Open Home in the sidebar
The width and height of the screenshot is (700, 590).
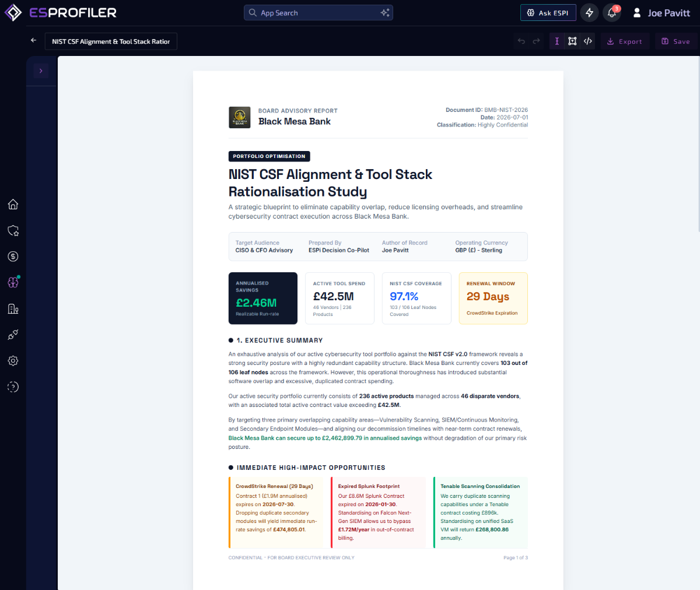[13, 204]
